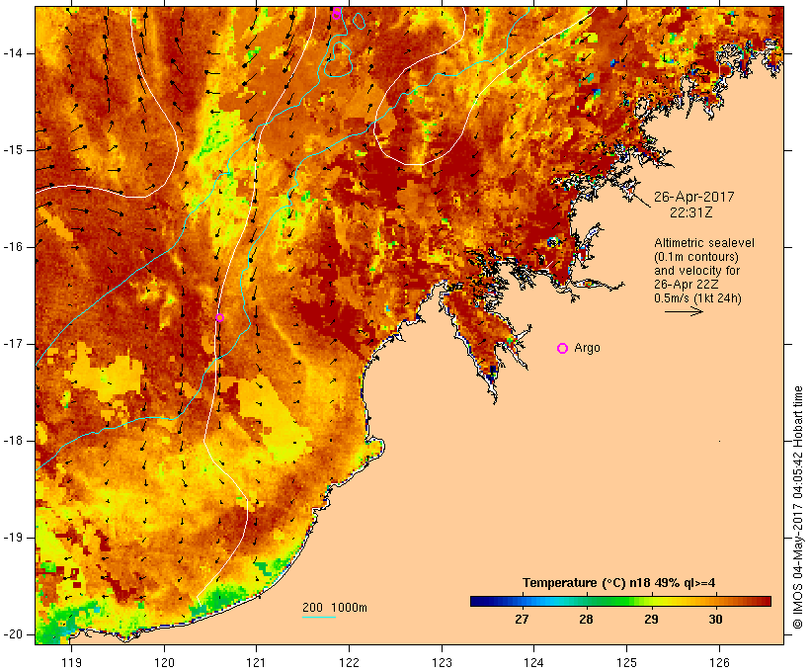
Task: Click the "200 1000m" isobath label
Action: coord(335,608)
